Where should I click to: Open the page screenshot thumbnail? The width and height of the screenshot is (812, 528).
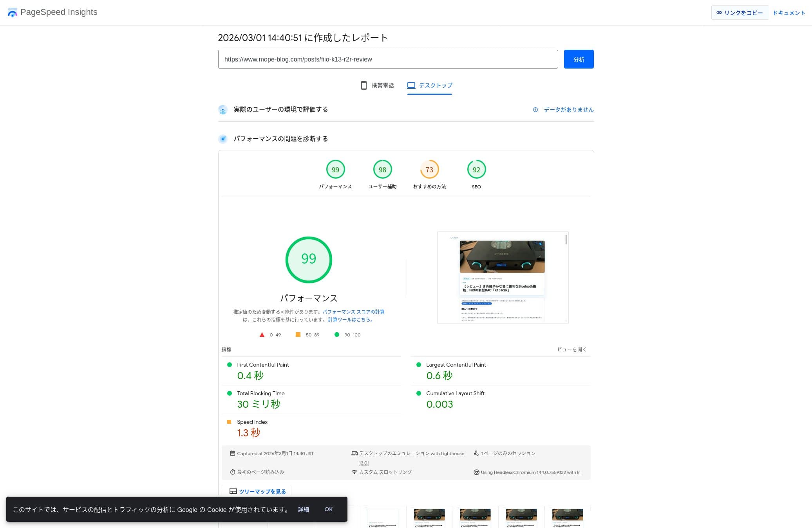point(503,277)
